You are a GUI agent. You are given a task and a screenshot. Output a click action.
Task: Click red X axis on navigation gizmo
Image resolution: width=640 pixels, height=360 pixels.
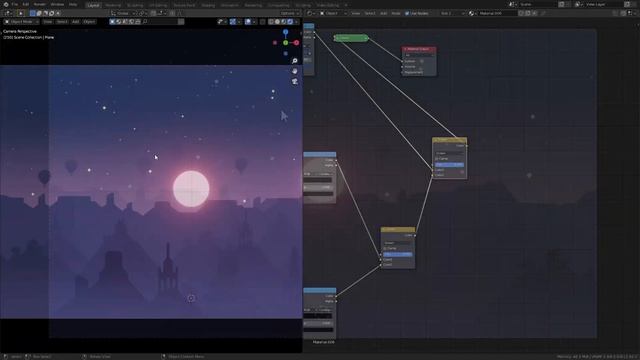coord(296,42)
